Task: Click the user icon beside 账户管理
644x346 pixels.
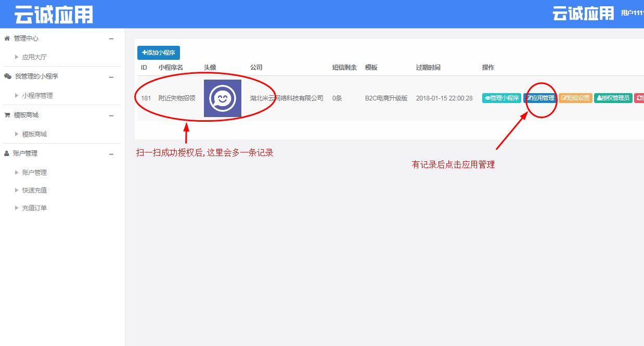Action: coord(7,153)
